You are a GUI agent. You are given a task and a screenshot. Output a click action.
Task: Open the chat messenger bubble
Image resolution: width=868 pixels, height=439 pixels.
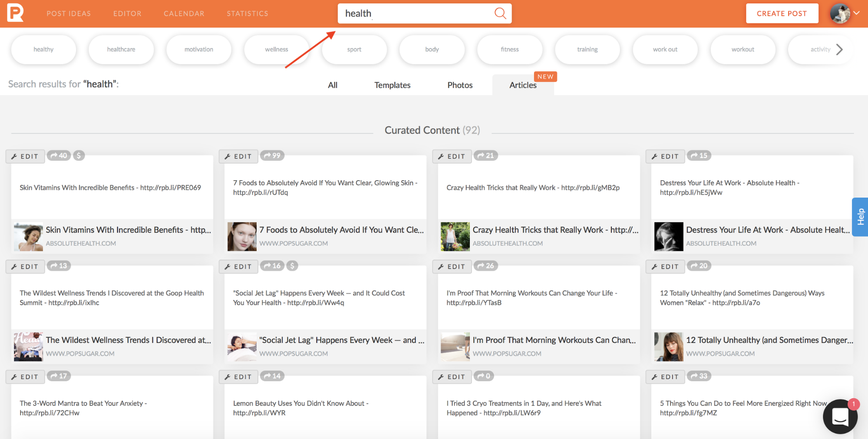point(840,416)
